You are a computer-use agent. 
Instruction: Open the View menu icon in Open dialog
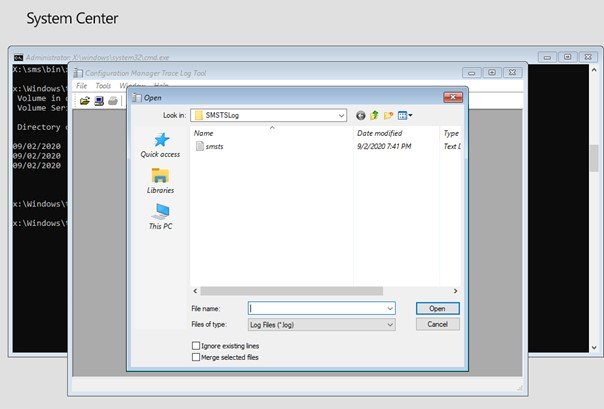405,115
